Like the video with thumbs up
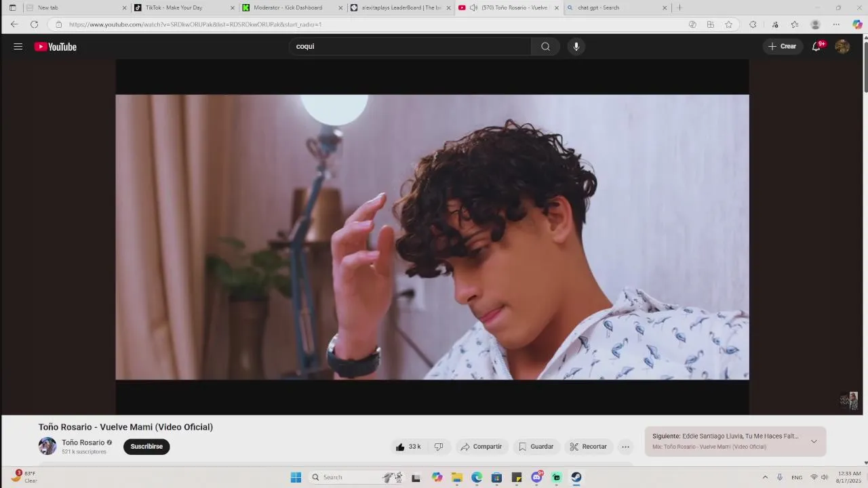 click(408, 447)
